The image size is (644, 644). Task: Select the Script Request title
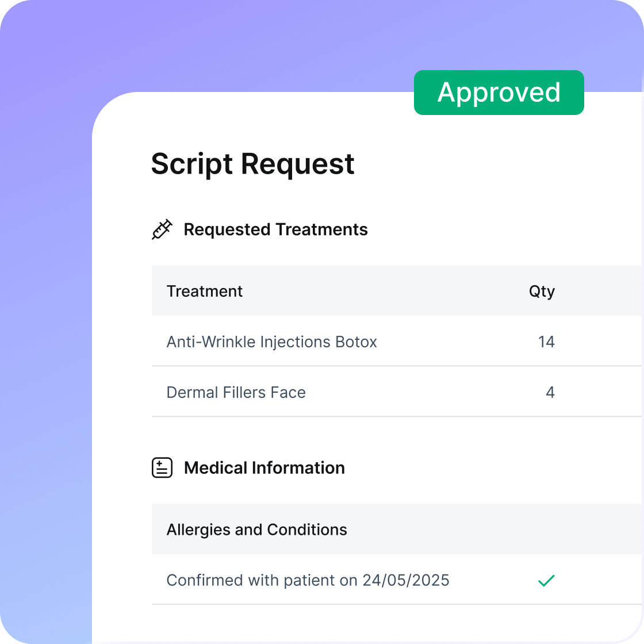(252, 164)
